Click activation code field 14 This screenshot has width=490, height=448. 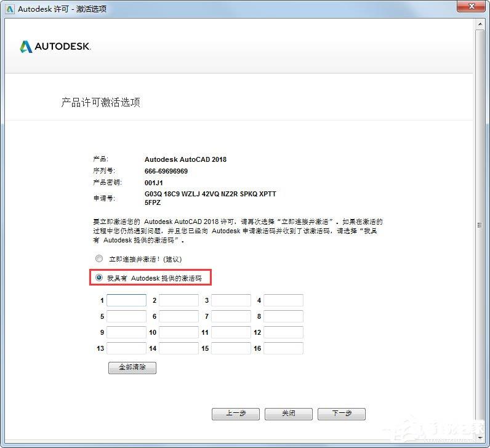pyautogui.click(x=179, y=348)
